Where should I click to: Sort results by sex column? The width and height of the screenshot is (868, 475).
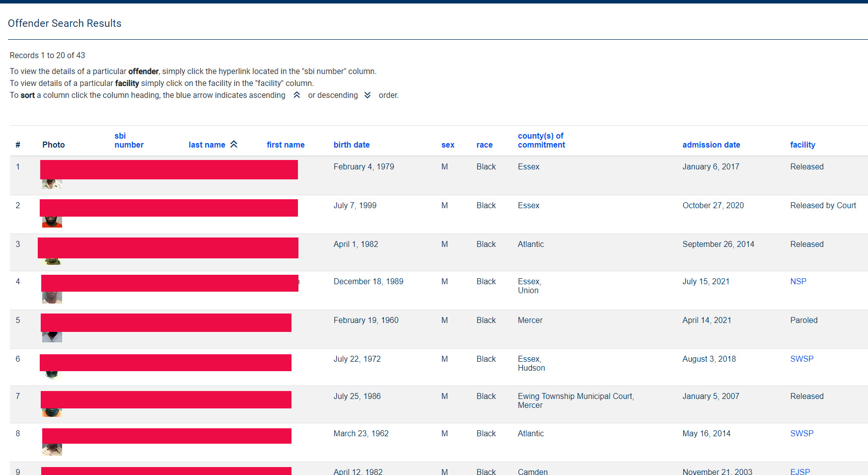click(x=447, y=145)
